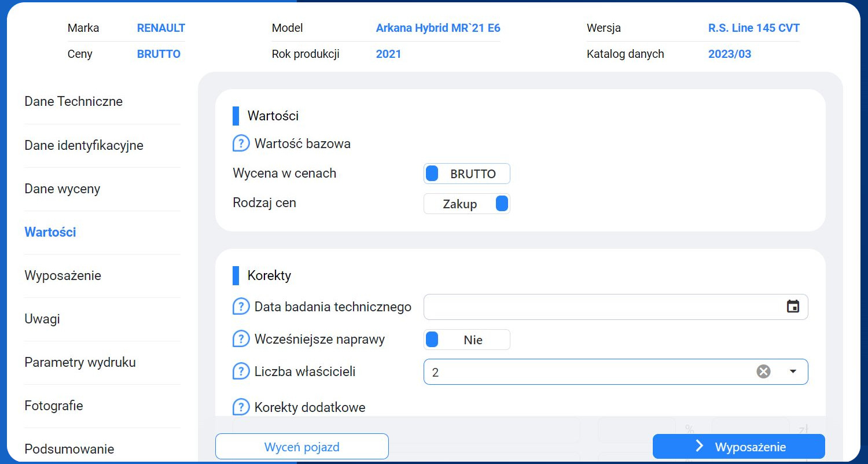Open calendar picker for technical inspection date
This screenshot has height=464, width=868.
(x=793, y=307)
